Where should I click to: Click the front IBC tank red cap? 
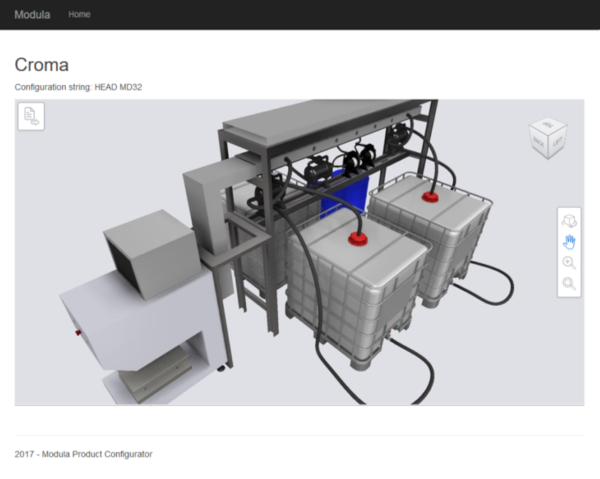point(358,239)
